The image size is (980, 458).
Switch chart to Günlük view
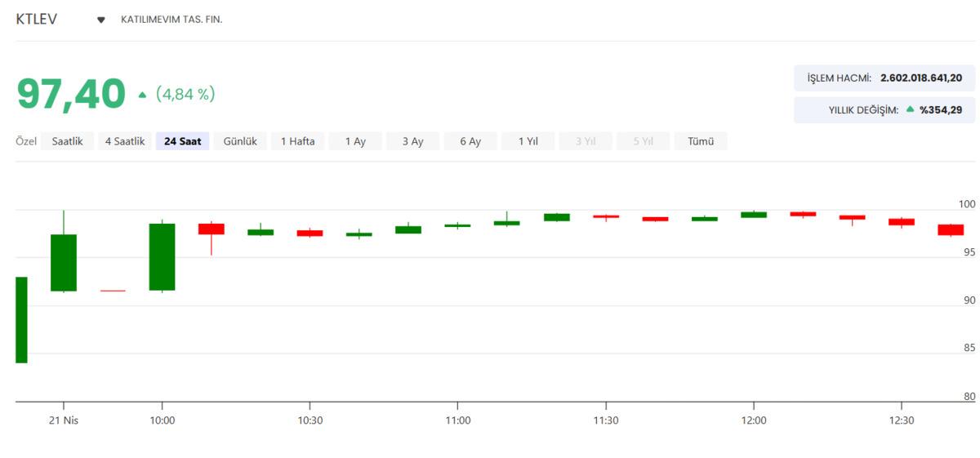240,141
